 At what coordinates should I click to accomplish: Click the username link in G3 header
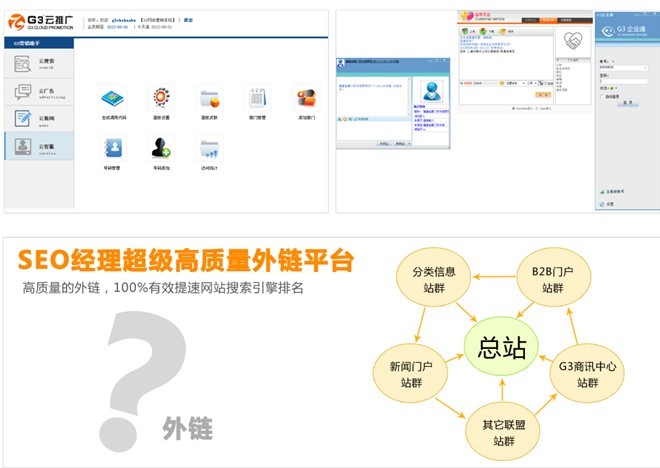tap(124, 20)
